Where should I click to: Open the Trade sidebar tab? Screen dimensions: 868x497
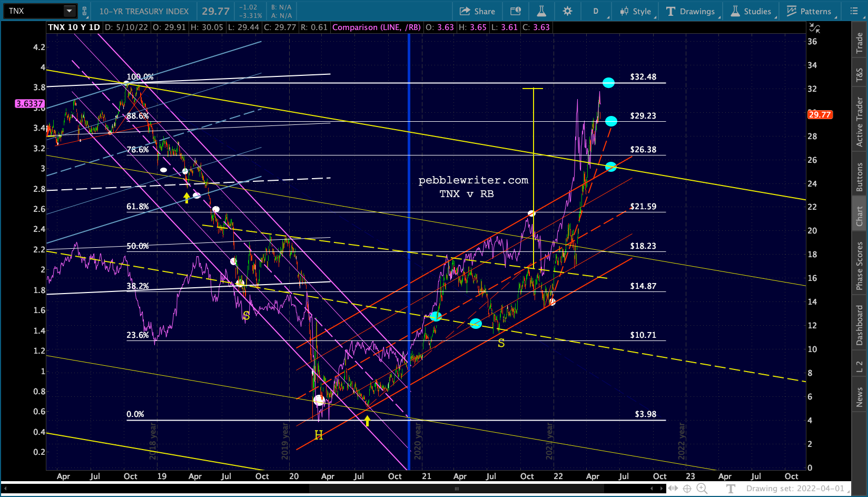coord(860,43)
